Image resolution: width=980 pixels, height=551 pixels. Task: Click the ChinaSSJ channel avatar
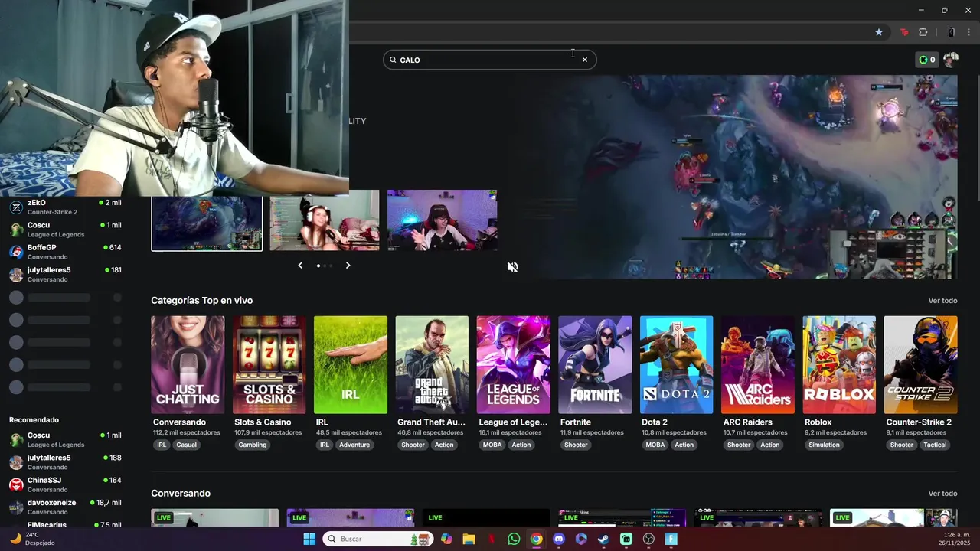[x=16, y=484]
